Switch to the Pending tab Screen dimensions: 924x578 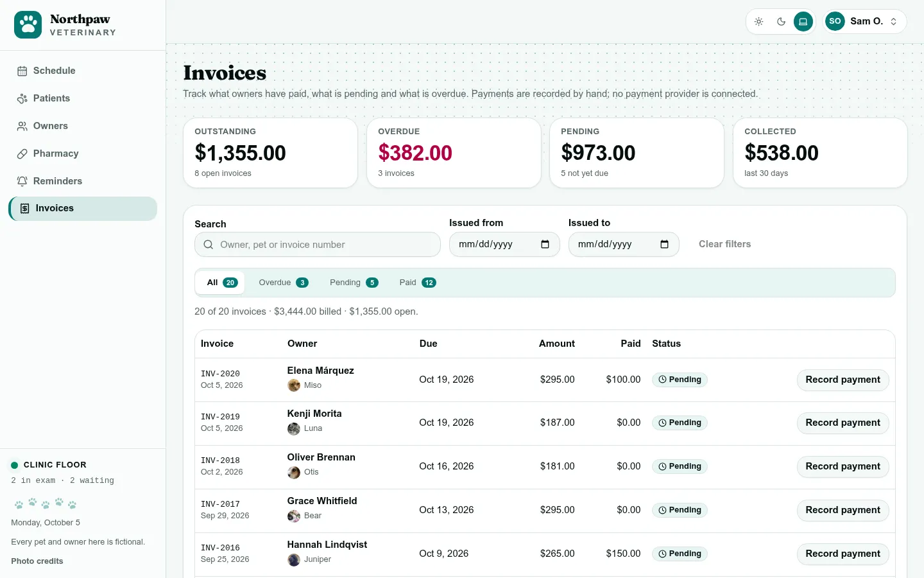(x=354, y=283)
